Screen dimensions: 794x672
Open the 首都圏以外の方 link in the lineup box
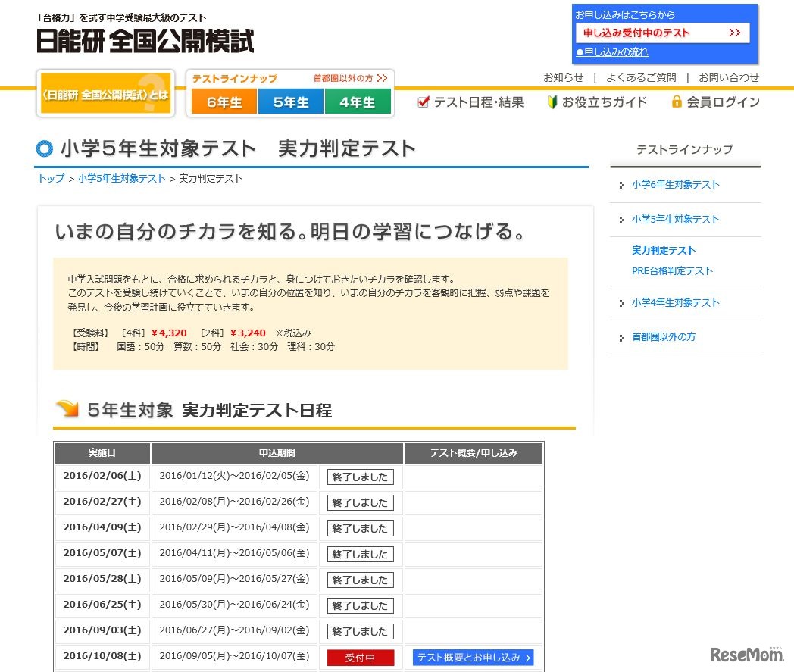[350, 78]
